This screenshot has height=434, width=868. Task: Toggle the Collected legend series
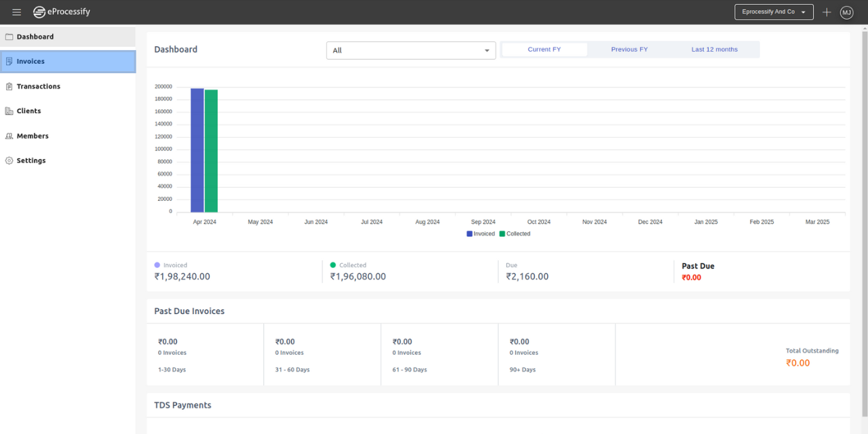pos(515,234)
